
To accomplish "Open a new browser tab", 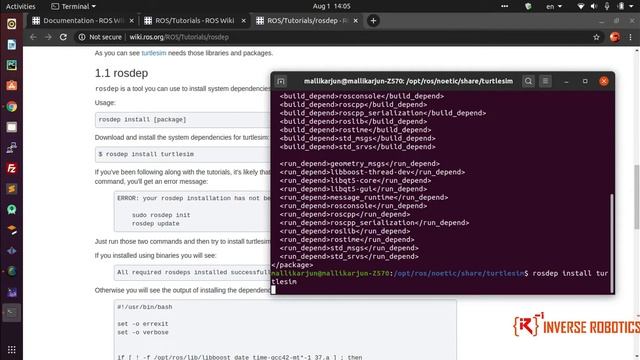I will (373, 20).
